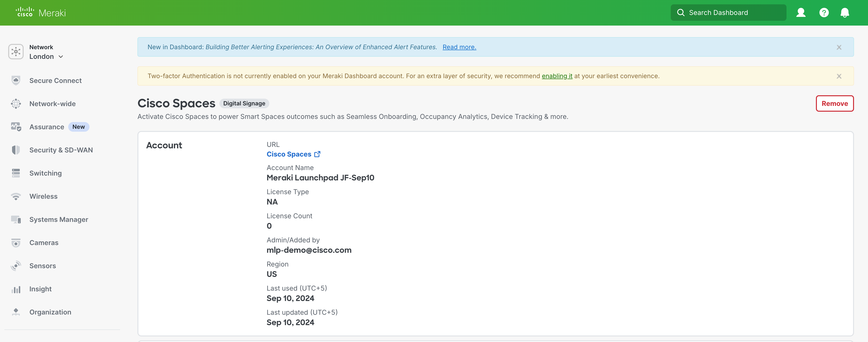Click the Security & SD-WAN shield icon
868x342 pixels.
tap(16, 150)
